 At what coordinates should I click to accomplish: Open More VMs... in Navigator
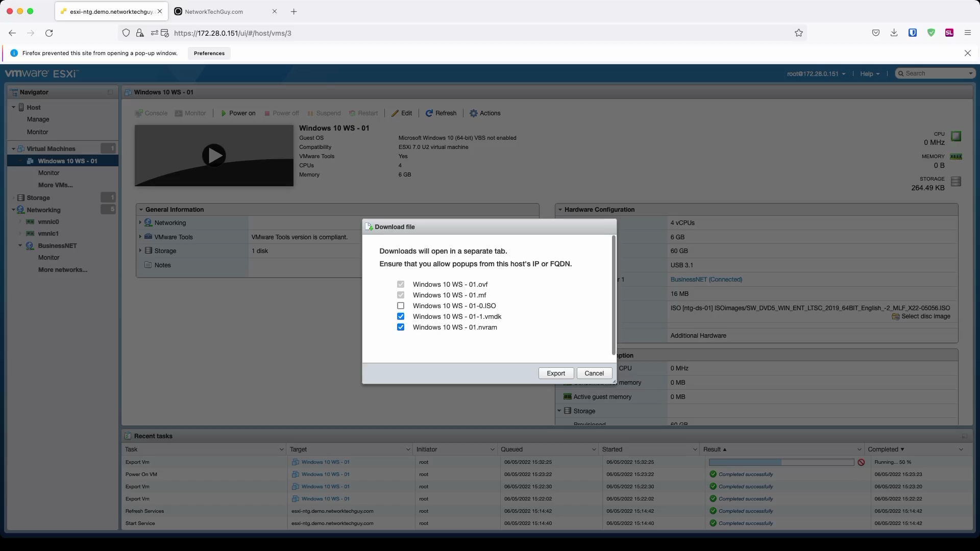pos(55,185)
